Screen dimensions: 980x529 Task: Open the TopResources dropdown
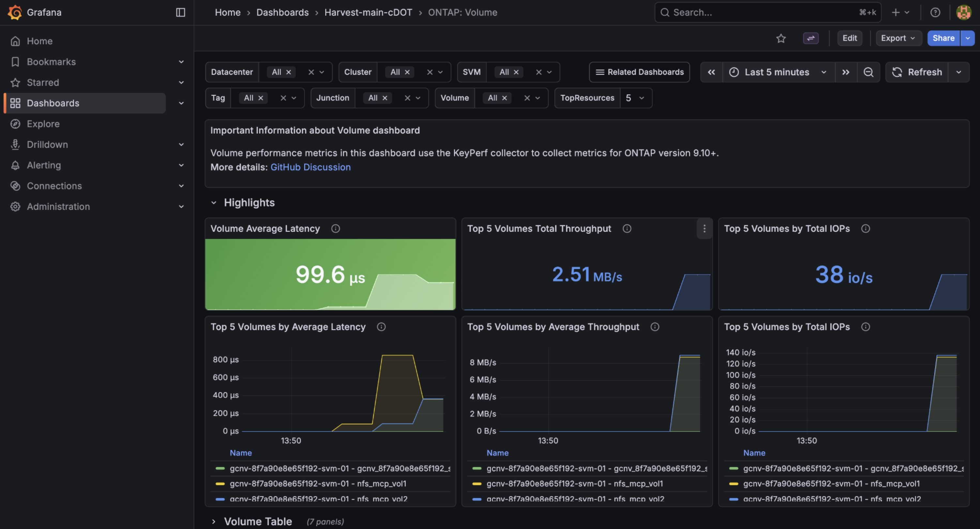click(x=636, y=98)
